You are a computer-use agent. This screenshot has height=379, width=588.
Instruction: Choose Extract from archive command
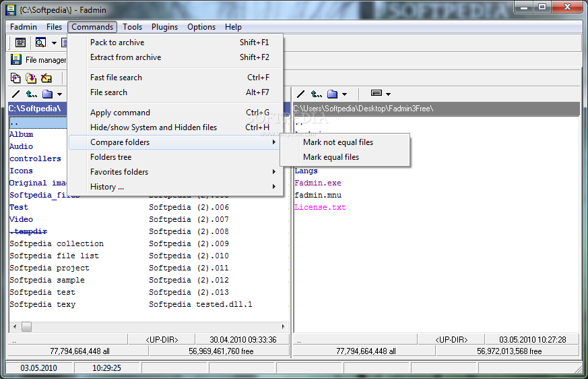point(176,57)
